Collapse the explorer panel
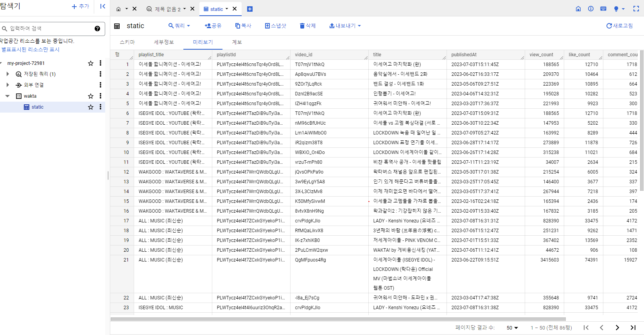Viewport: 644px width, 335px height. [103, 6]
